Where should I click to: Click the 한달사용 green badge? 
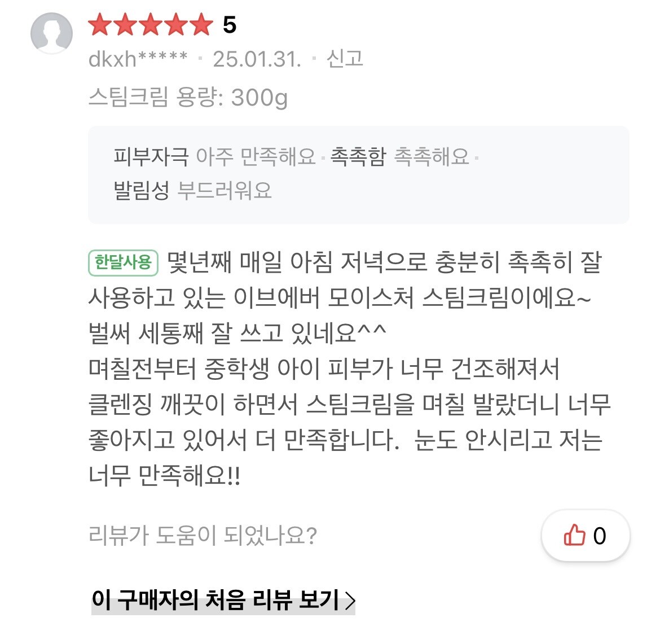pyautogui.click(x=124, y=262)
